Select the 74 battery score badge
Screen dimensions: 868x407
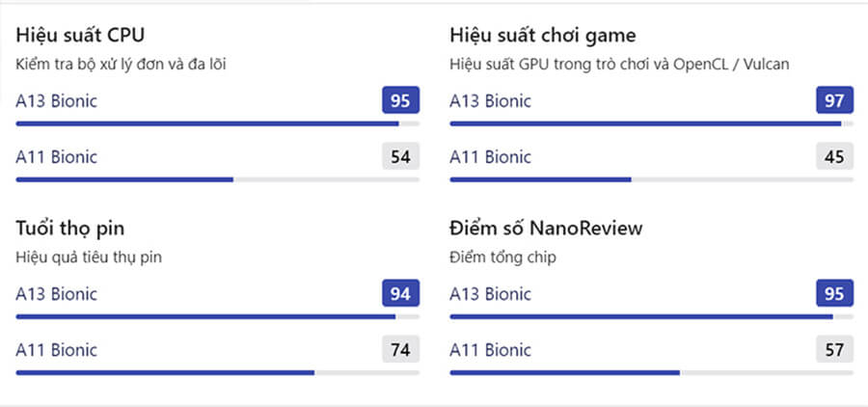[x=400, y=349]
